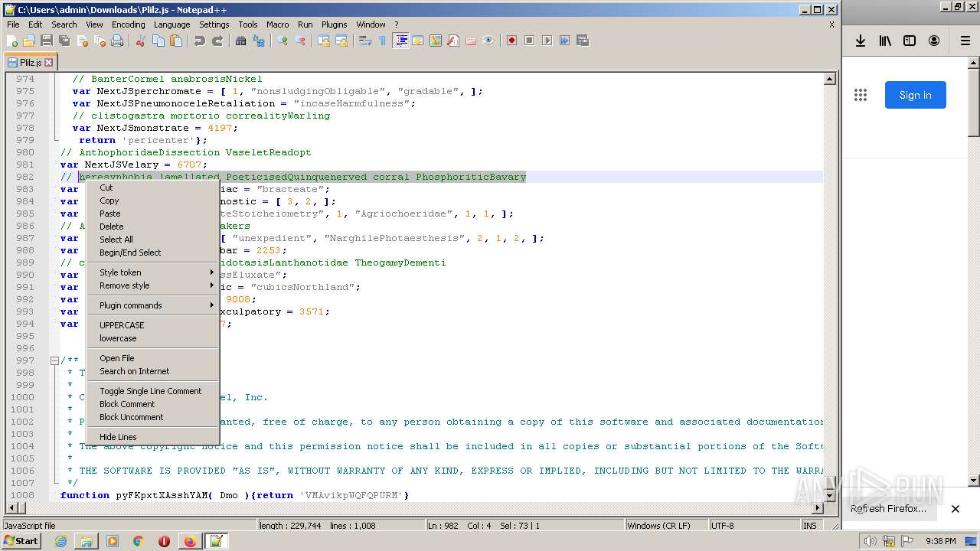Choose Cut in the context menu
This screenshot has width=980, height=551.
tap(152, 187)
